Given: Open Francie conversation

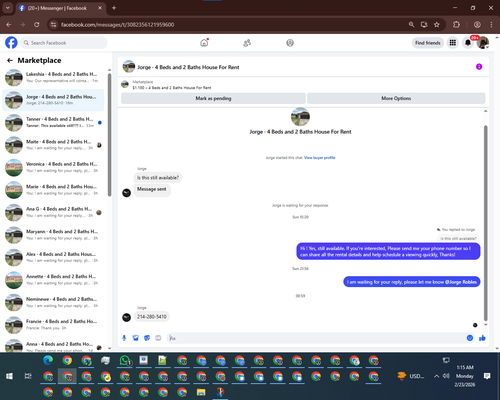Looking at the screenshot, I should click(53, 325).
